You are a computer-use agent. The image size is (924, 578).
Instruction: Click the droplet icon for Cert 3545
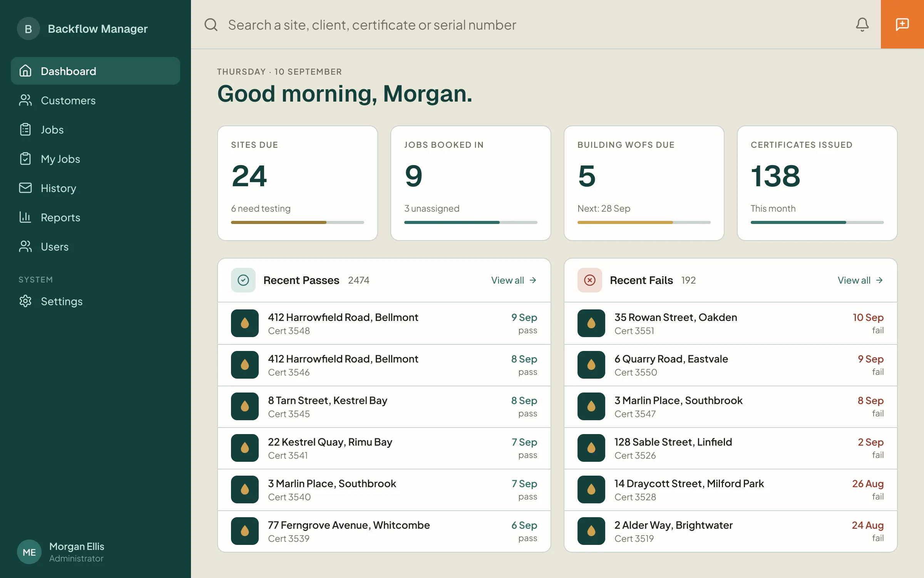coord(245,406)
